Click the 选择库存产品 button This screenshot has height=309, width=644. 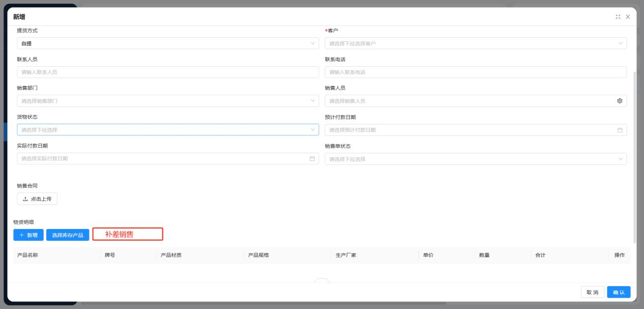(68, 235)
